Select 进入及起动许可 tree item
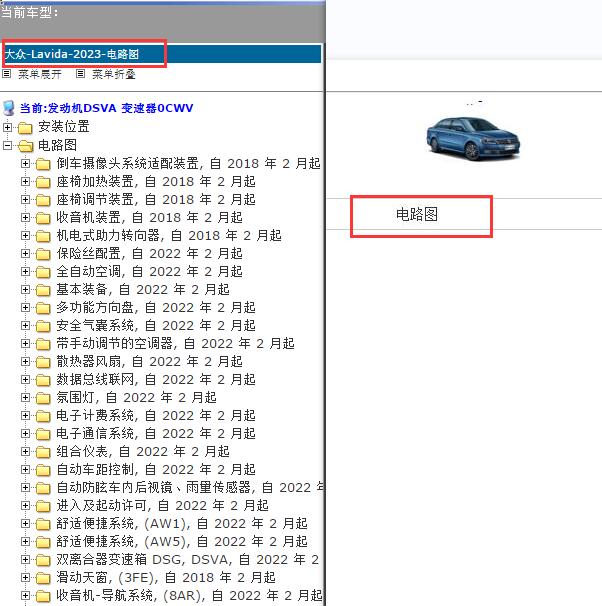The width and height of the screenshot is (602, 606). tap(162, 505)
